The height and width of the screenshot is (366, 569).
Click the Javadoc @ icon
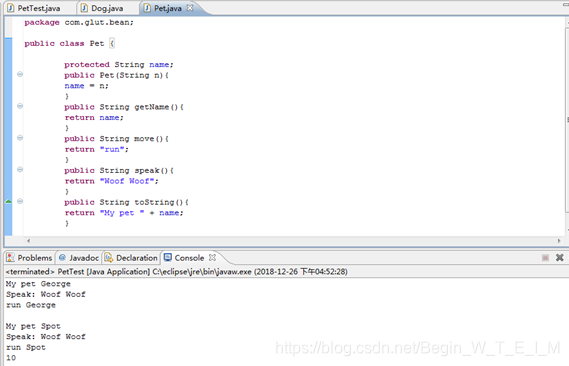pyautogui.click(x=62, y=258)
